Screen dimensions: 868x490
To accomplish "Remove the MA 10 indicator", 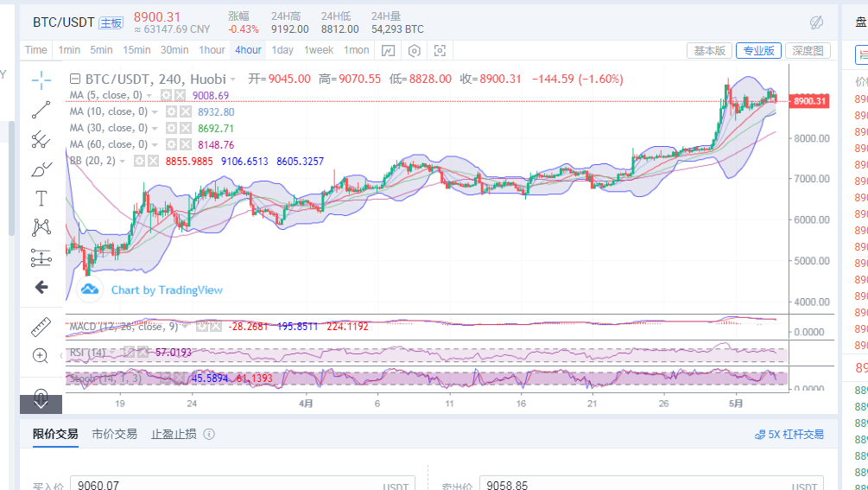I will click(x=186, y=111).
